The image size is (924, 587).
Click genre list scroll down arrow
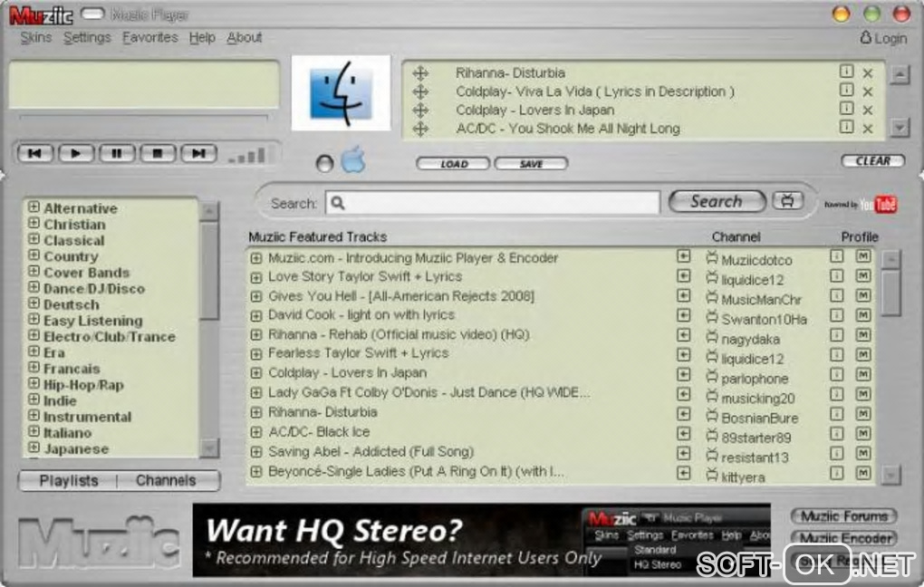click(209, 448)
